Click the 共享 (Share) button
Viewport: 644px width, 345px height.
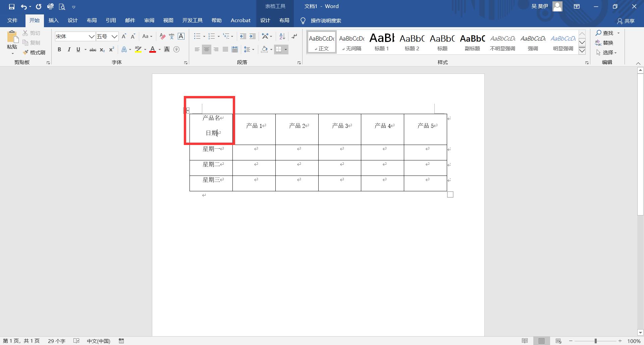click(627, 21)
